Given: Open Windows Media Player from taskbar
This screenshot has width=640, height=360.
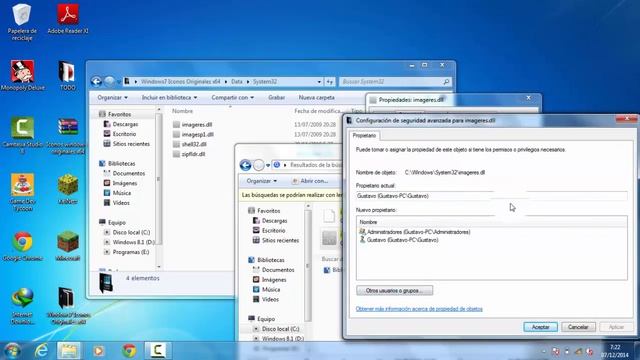Looking at the screenshot, I should (x=98, y=351).
